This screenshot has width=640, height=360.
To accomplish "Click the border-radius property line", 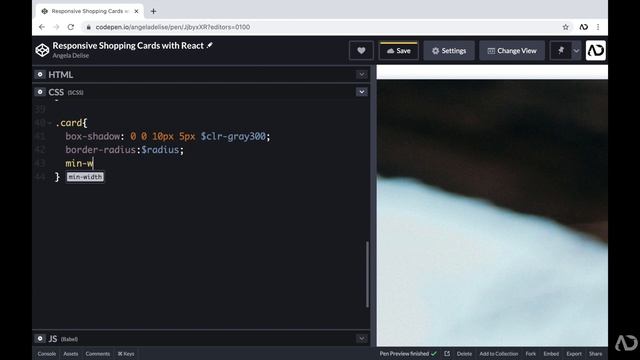I will coord(124,150).
